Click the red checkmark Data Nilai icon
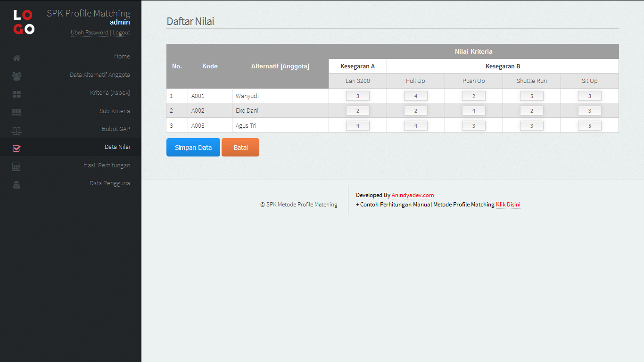 coord(17,148)
